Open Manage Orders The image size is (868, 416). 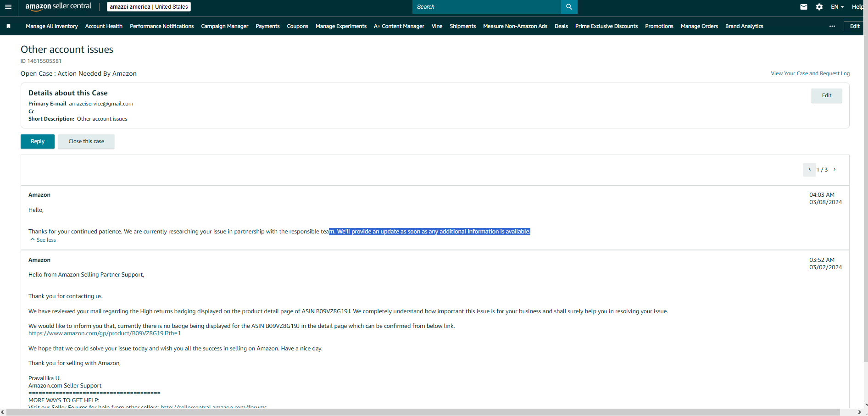699,26
